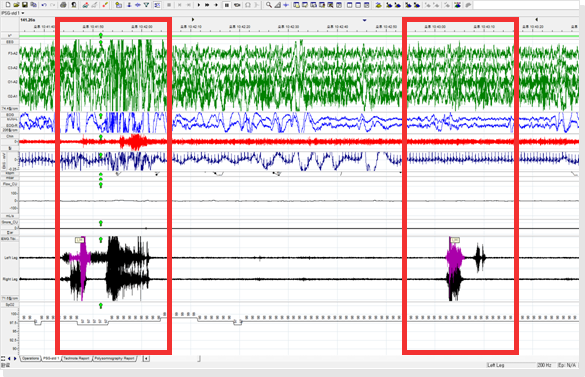Click the play arrow in toolbar
The image size is (585, 377).
point(199,5)
